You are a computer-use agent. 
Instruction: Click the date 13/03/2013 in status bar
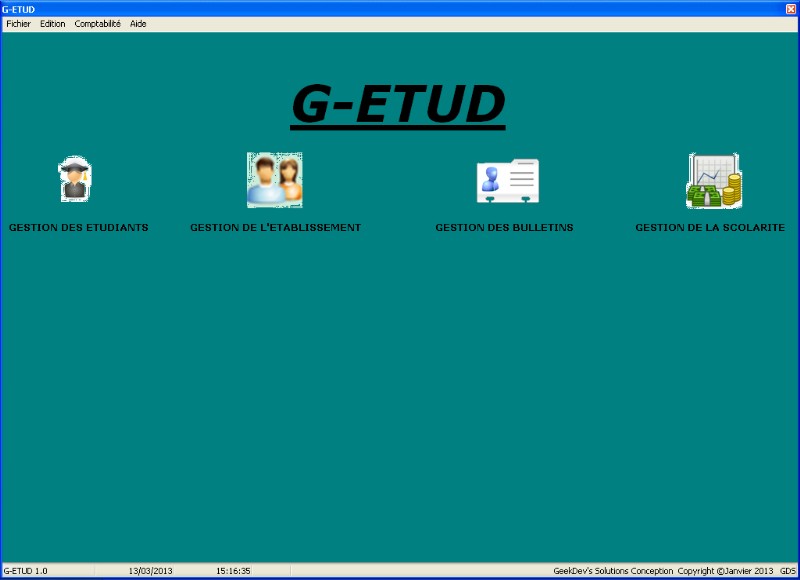coord(150,571)
